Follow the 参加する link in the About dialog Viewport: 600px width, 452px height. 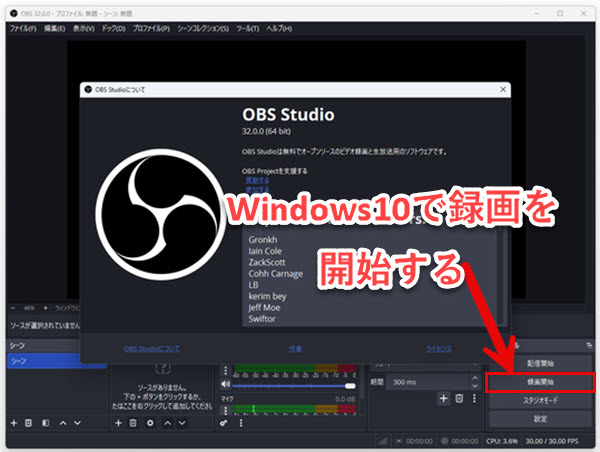(x=257, y=189)
